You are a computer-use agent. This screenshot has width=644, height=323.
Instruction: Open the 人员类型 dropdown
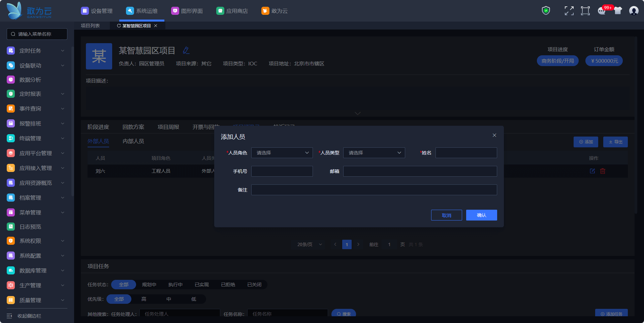pos(374,153)
